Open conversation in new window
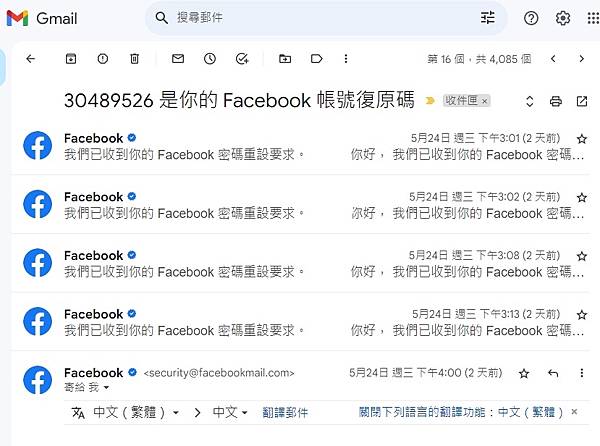The height and width of the screenshot is (446, 600). point(582,101)
